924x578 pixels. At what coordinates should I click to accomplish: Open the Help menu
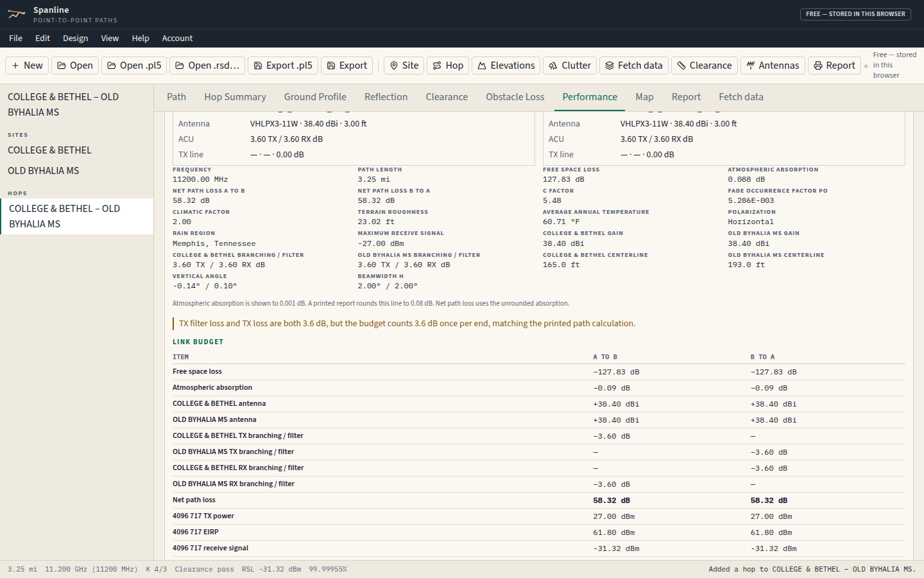(141, 39)
